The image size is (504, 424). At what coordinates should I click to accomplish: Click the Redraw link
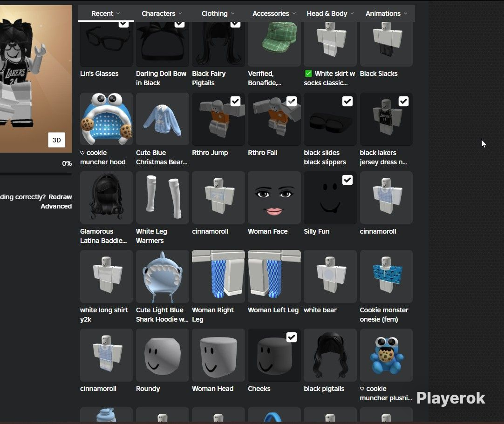[60, 197]
